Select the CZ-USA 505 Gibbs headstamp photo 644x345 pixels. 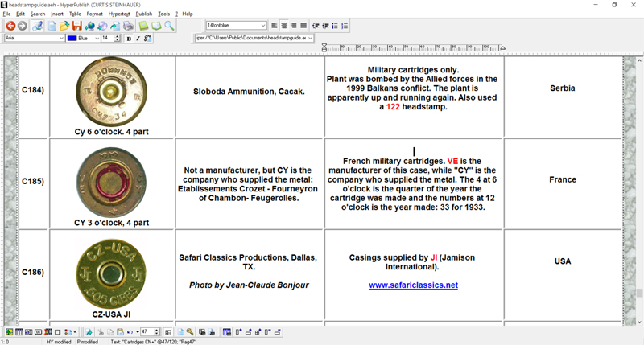pyautogui.click(x=111, y=274)
